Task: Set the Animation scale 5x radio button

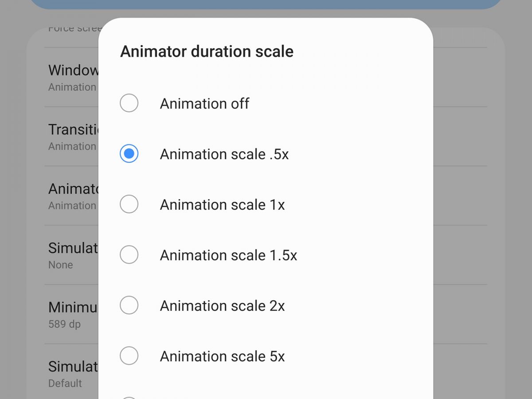Action: 129,356
